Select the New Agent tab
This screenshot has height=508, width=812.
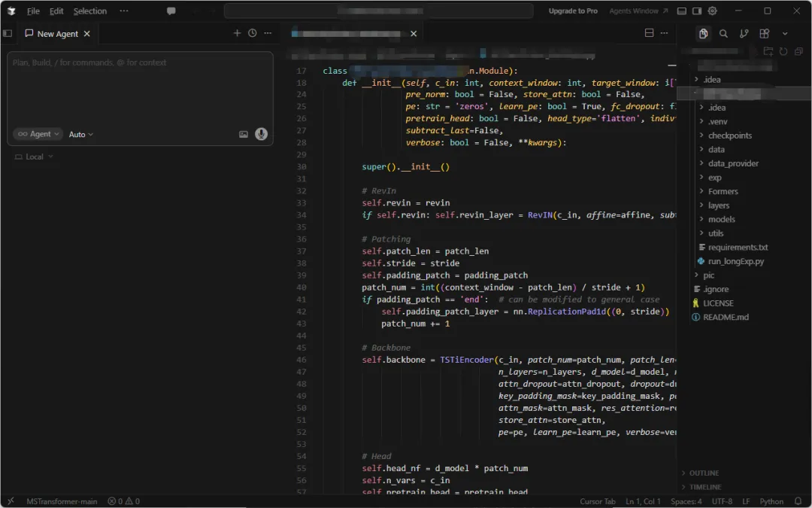click(57, 34)
